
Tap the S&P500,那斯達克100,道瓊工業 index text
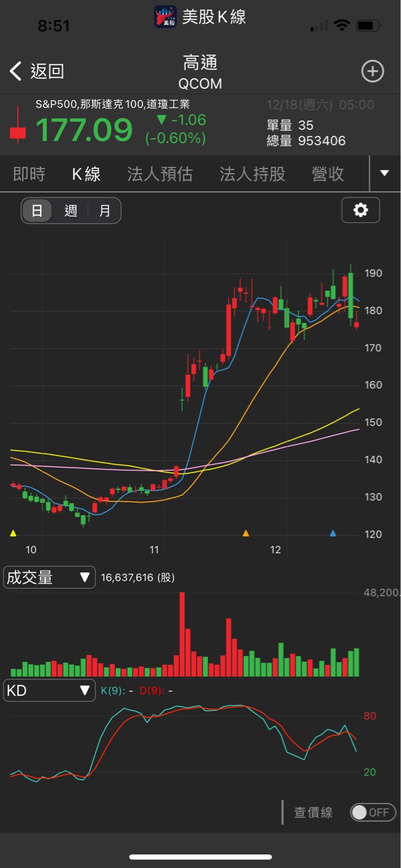(112, 104)
